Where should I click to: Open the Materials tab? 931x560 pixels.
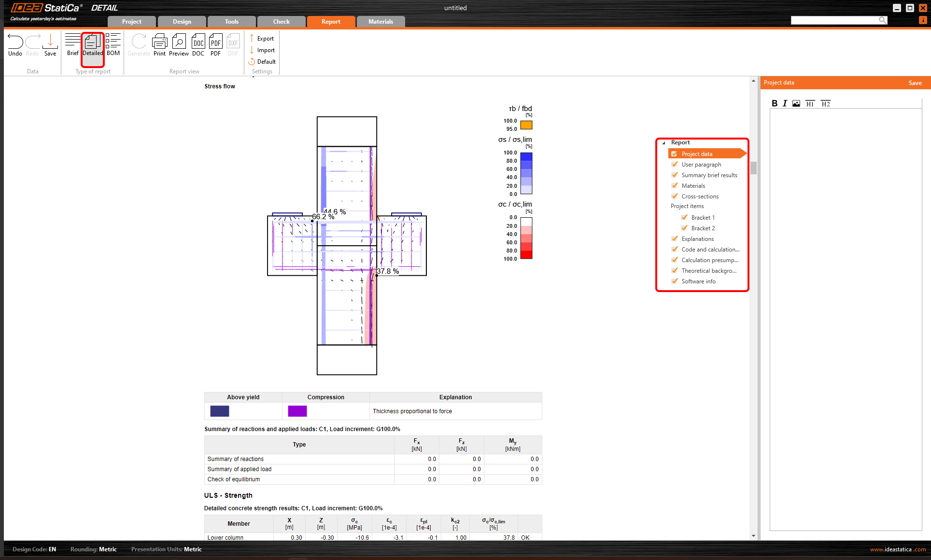tap(381, 22)
